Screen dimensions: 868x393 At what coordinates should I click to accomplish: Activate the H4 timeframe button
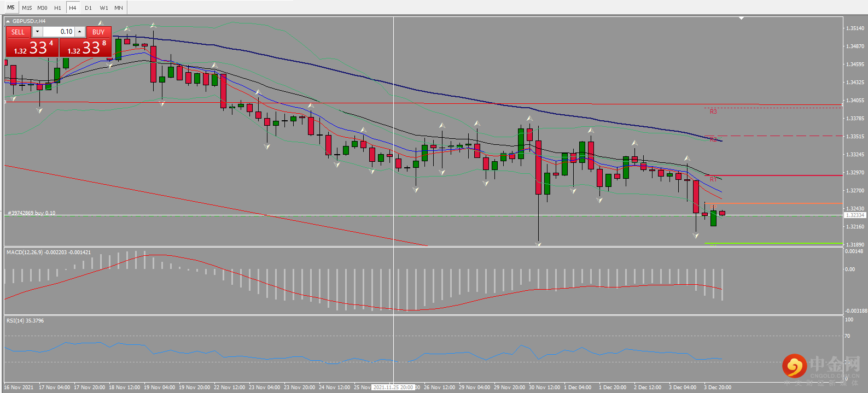(73, 8)
